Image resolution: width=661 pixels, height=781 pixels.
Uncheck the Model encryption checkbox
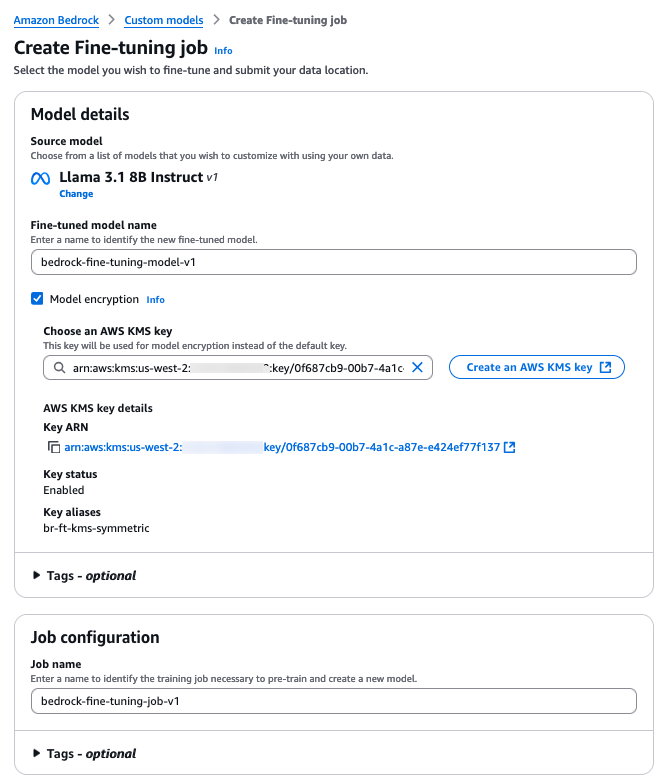tap(37, 298)
